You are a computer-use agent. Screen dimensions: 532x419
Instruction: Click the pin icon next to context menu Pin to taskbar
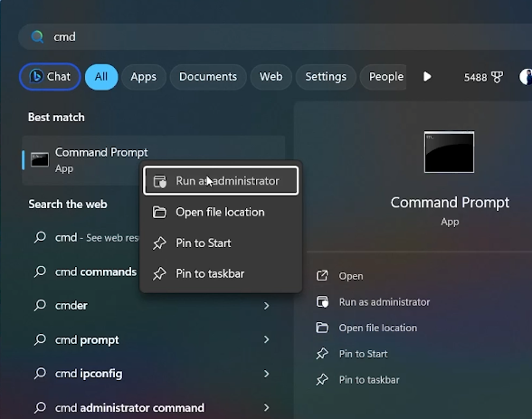click(x=159, y=274)
